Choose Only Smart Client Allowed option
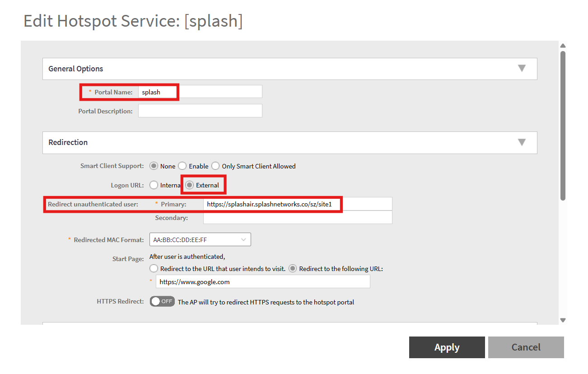The width and height of the screenshot is (588, 374). [215, 166]
